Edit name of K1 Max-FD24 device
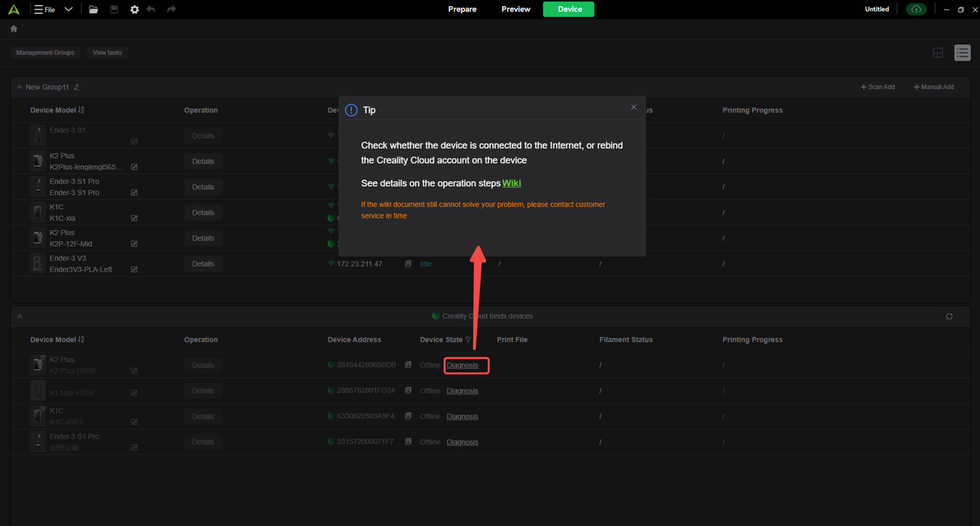This screenshot has height=526, width=980. click(x=134, y=393)
